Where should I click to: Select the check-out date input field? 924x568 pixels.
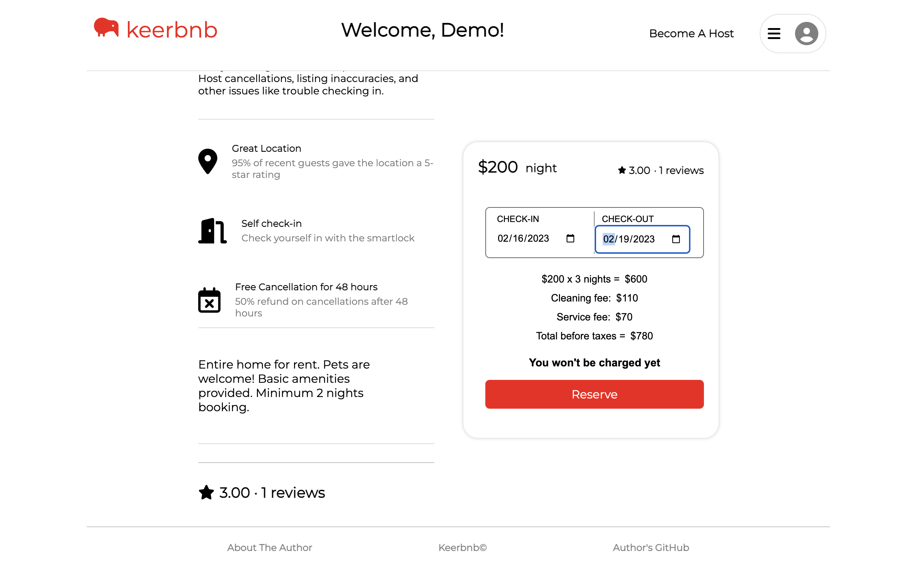click(628, 239)
